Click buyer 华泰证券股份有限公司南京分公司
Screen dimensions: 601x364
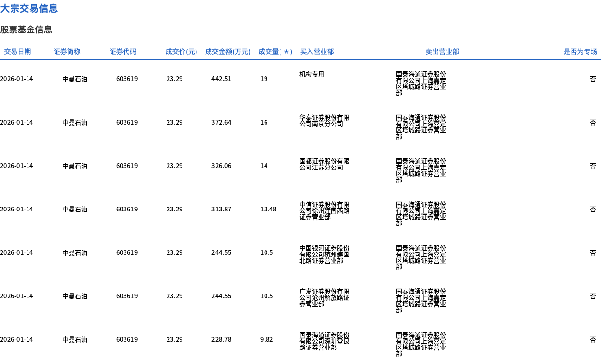324,121
